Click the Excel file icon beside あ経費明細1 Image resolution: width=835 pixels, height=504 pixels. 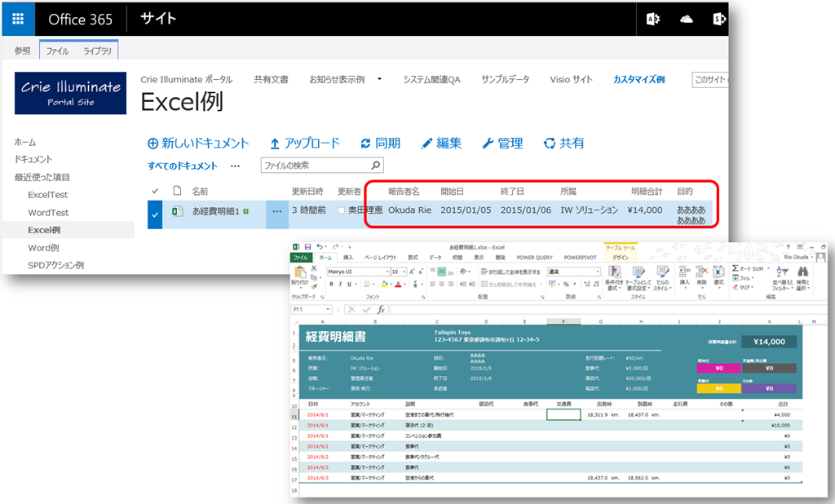point(177,211)
